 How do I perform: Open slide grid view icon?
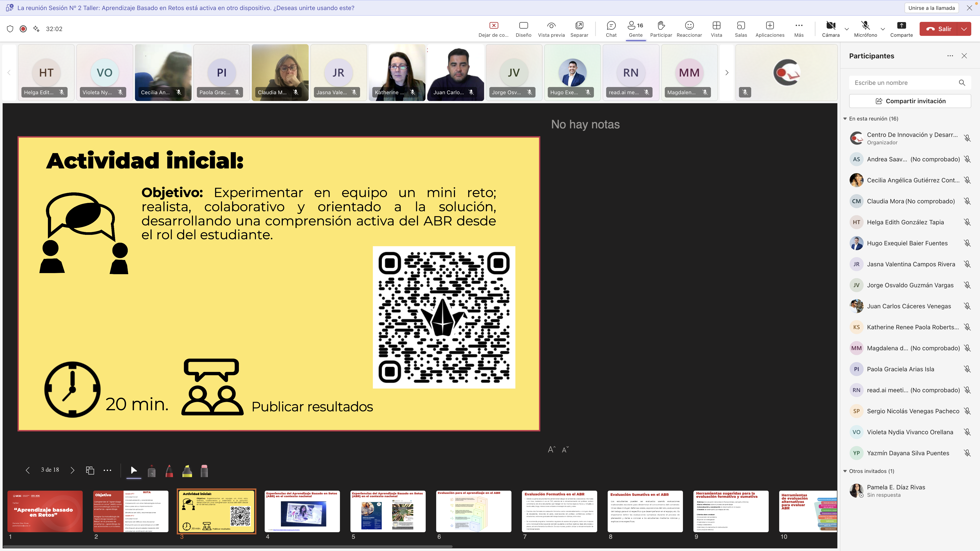click(90, 470)
